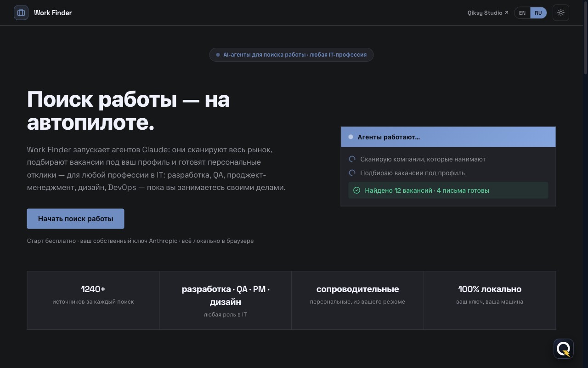Click checkmark icon beside Найдено 12 вакансий

point(356,190)
